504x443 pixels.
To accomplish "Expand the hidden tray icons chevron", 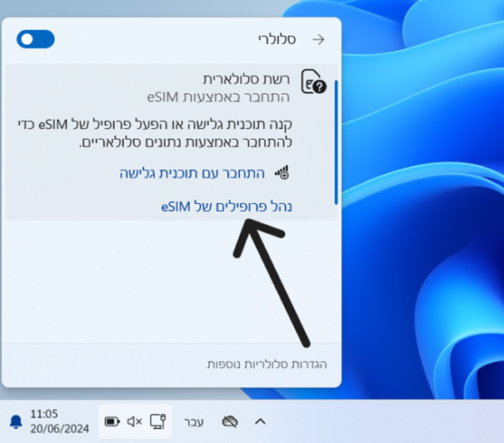I will click(260, 421).
